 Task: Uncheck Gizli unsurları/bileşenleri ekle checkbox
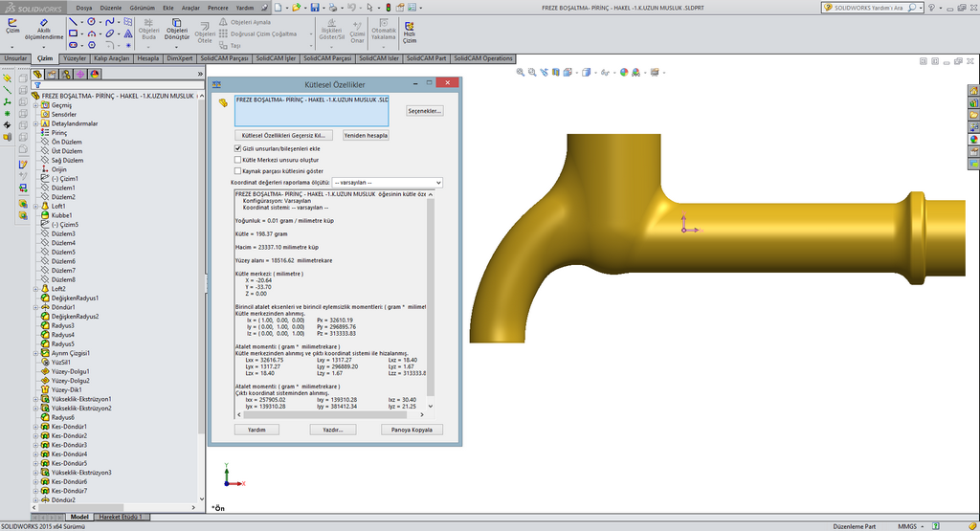tap(238, 148)
